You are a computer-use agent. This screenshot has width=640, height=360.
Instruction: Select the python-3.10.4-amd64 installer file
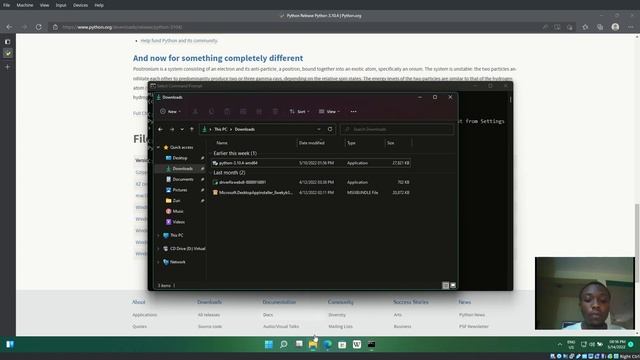coord(311,163)
